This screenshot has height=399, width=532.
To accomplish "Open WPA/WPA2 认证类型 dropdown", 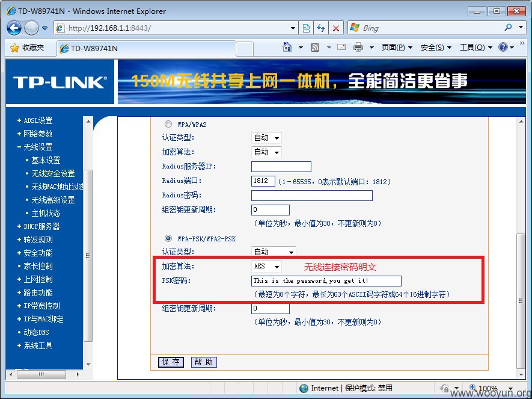I will pyautogui.click(x=266, y=138).
